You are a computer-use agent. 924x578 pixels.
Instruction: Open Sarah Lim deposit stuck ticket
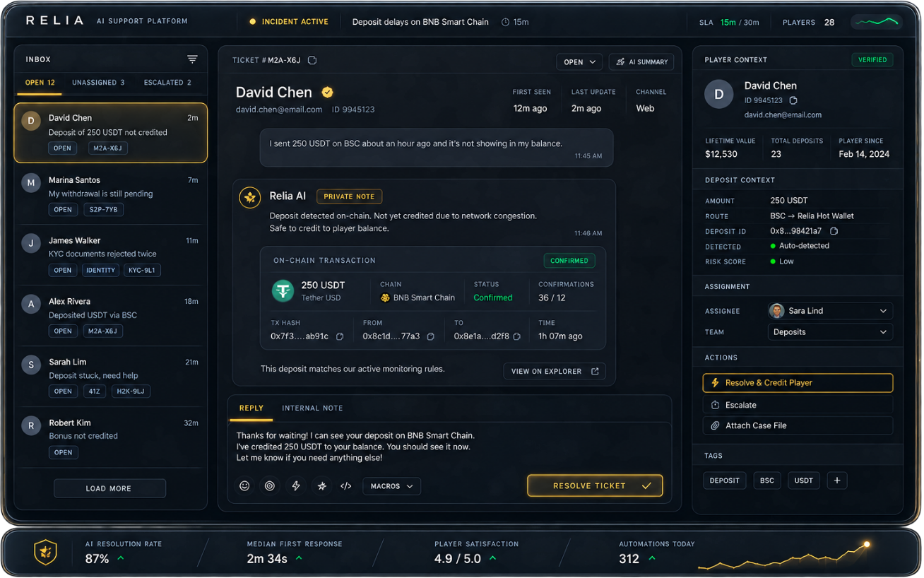click(111, 377)
